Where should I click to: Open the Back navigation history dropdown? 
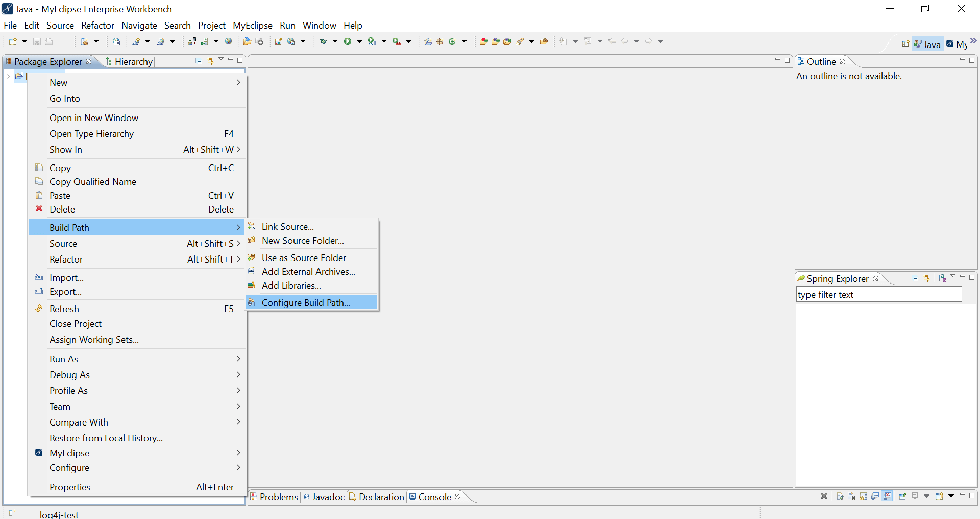pyautogui.click(x=636, y=41)
